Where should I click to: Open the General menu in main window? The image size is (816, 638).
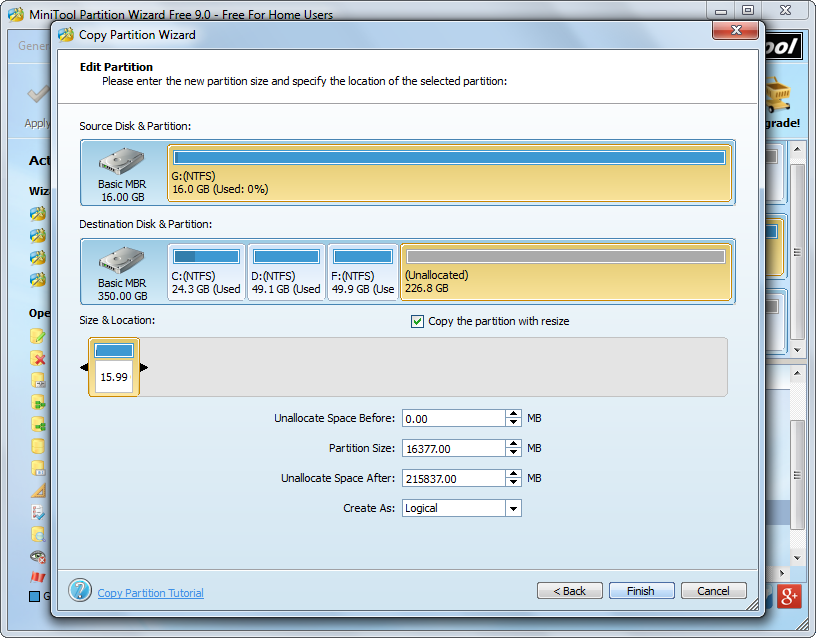(x=34, y=46)
